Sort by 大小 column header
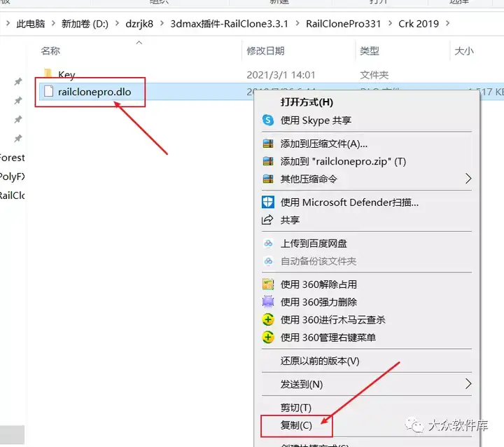Screen dimensions: 504x447 click(464, 51)
